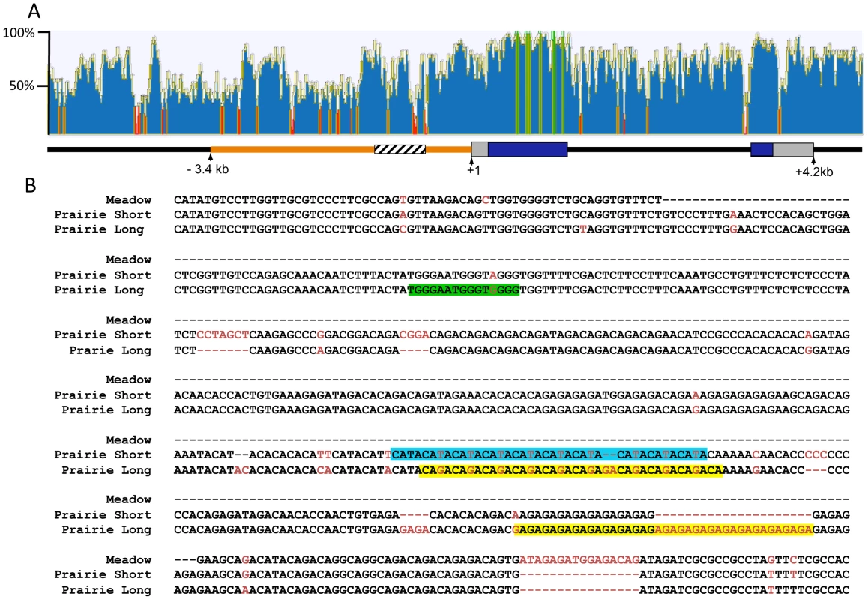Click the red CCTAGCT insertion text

[223, 334]
